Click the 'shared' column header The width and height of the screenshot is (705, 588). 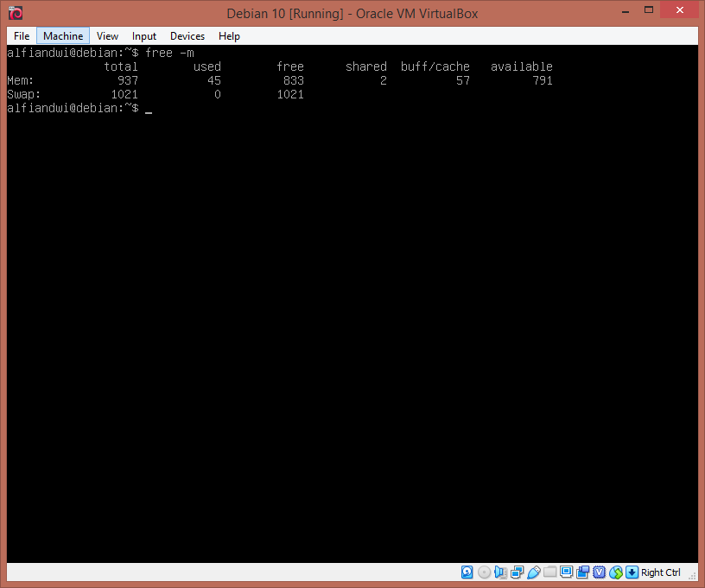pyautogui.click(x=366, y=66)
